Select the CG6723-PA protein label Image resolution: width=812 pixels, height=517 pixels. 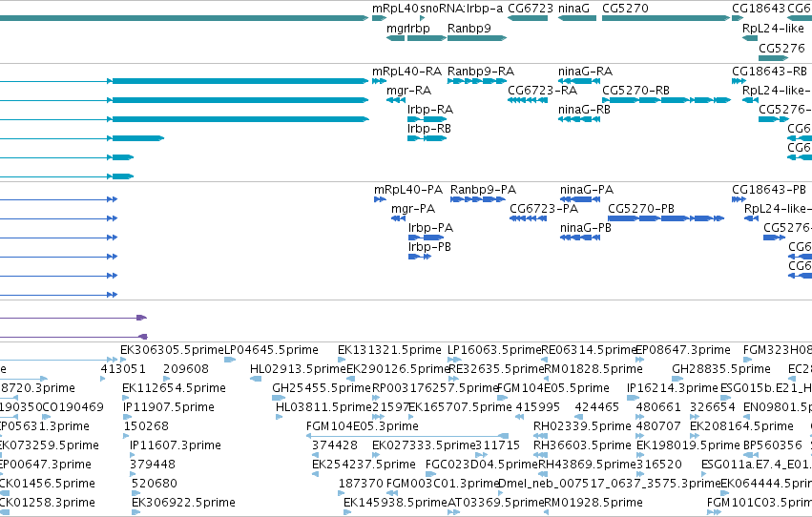tap(544, 209)
